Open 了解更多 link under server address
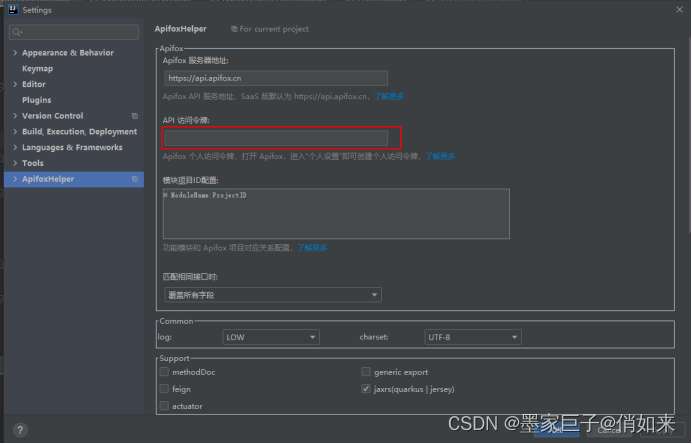This screenshot has width=692, height=444. pos(389,96)
